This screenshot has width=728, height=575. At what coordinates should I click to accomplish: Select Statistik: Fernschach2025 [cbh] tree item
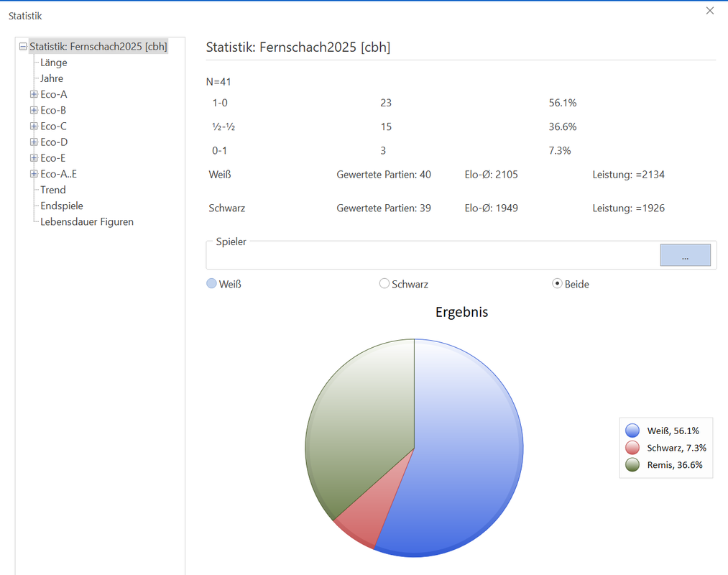coord(98,47)
